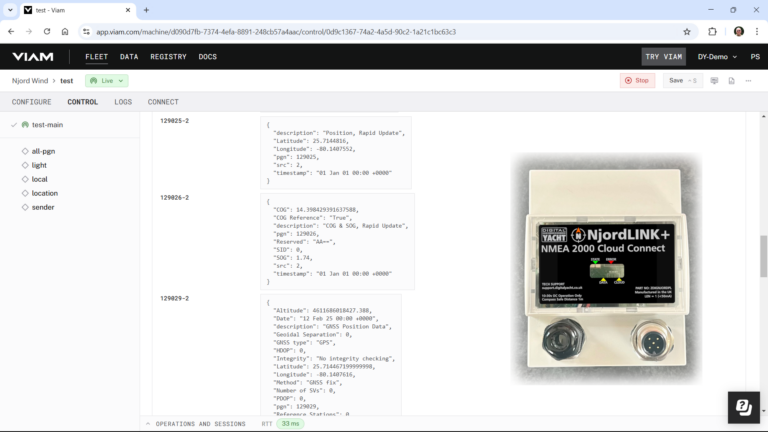The width and height of the screenshot is (768, 432).
Task: Open the FLEET menu
Action: click(96, 57)
